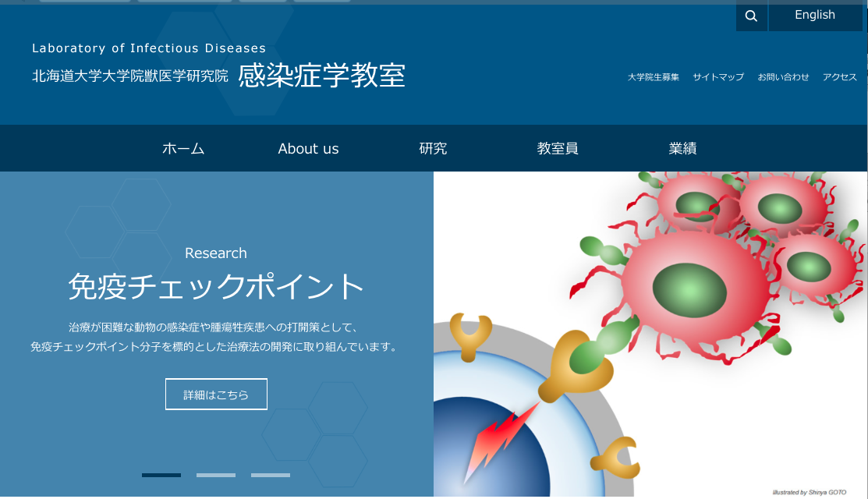Click the 詳細はこちら button

[x=217, y=395]
